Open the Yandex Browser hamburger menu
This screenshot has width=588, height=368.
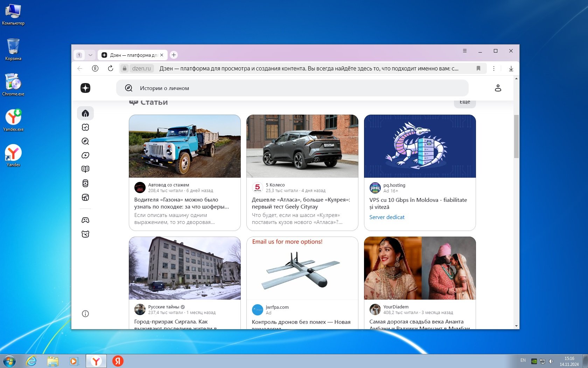[465, 51]
